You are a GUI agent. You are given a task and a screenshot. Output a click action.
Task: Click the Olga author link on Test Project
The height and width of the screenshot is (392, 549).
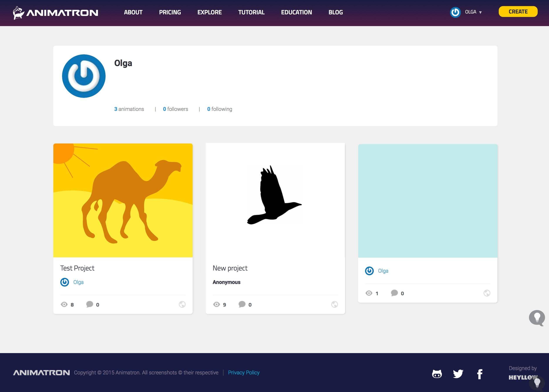78,282
